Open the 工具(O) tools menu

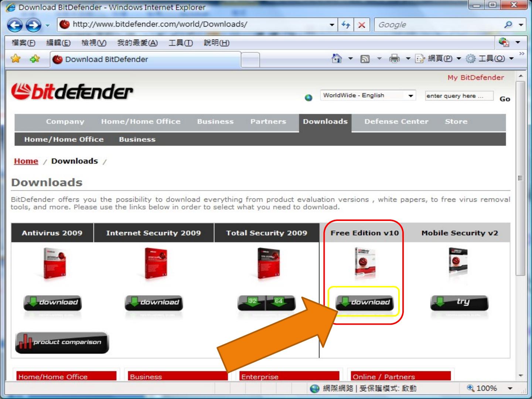490,58
